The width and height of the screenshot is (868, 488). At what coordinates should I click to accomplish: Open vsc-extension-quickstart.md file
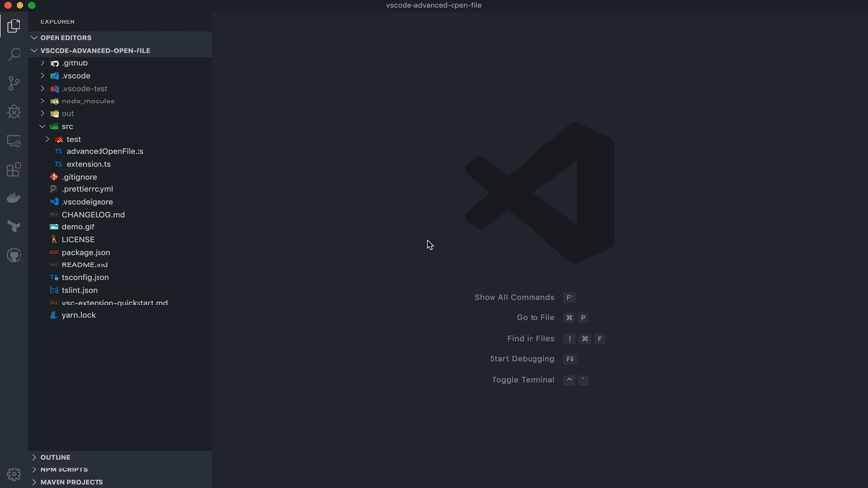pyautogui.click(x=114, y=303)
